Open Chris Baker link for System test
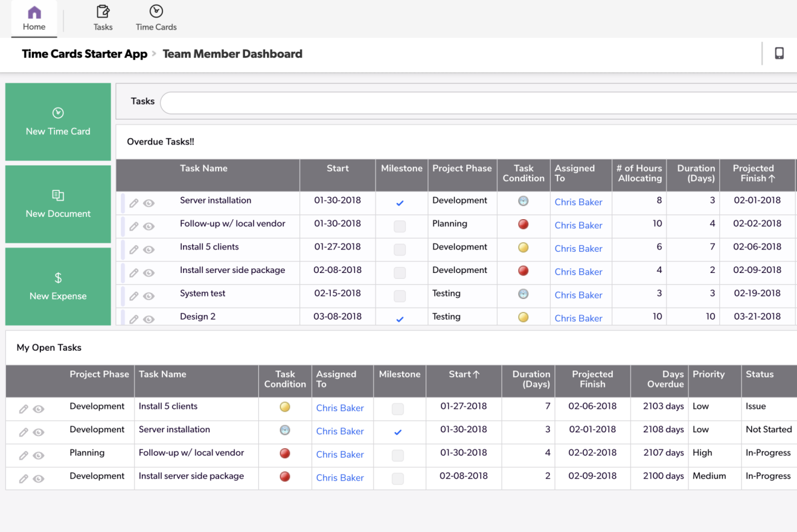 (578, 295)
